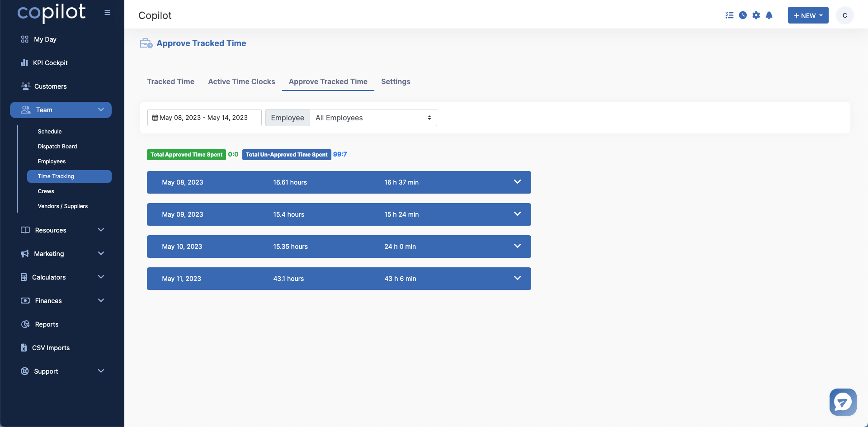Open Employees in the Team submenu

pyautogui.click(x=52, y=161)
